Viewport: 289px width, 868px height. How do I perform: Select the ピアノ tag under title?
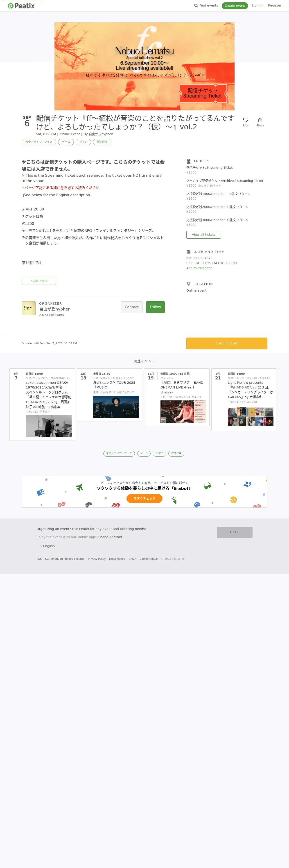click(x=83, y=142)
